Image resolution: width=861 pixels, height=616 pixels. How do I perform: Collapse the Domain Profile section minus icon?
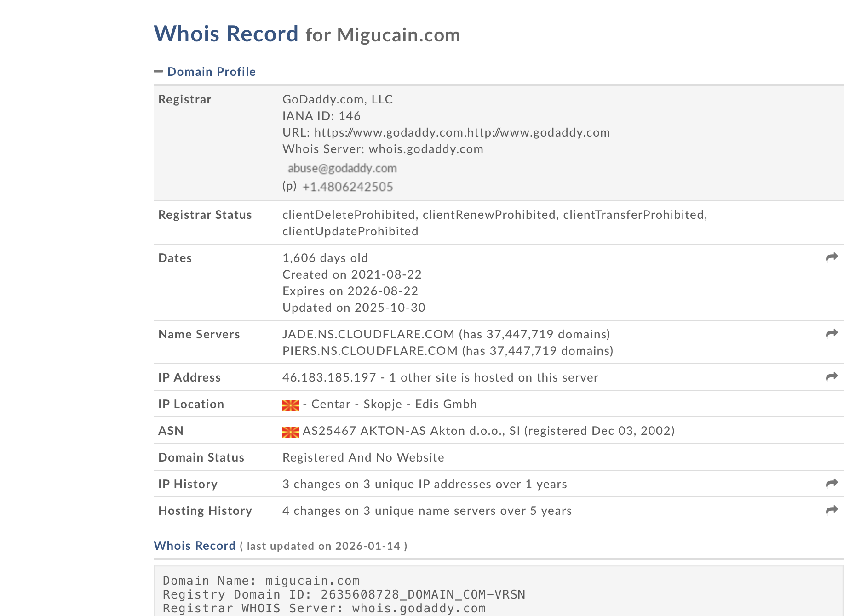pos(158,71)
